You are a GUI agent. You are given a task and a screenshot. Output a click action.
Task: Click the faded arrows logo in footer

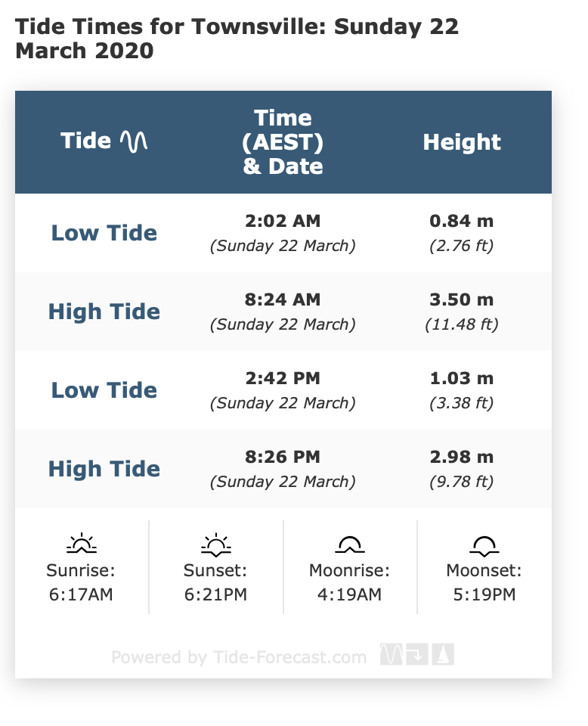(417, 656)
